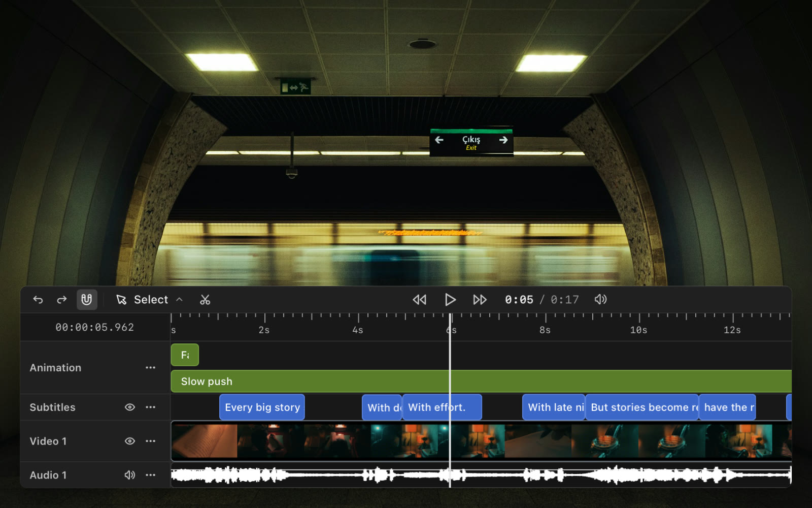Click the open book video thumbnail

[205, 441]
